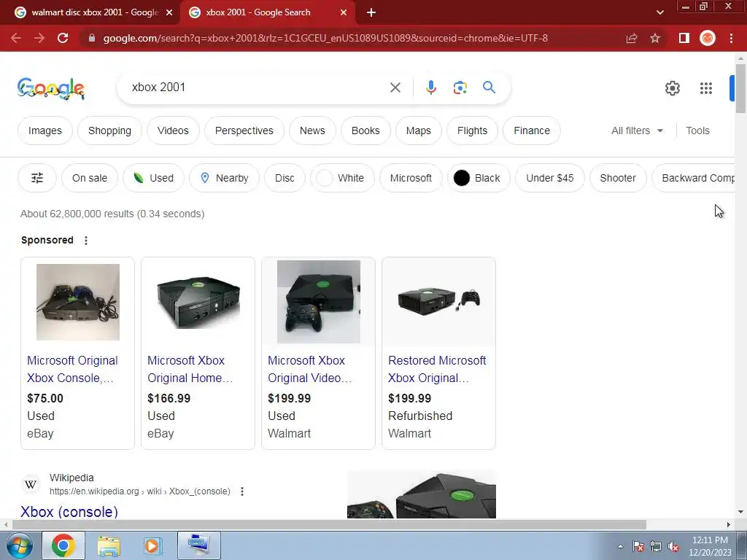Toggle the 'Disc' filter chip
Screen dimensions: 747x560
pyautogui.click(x=285, y=178)
